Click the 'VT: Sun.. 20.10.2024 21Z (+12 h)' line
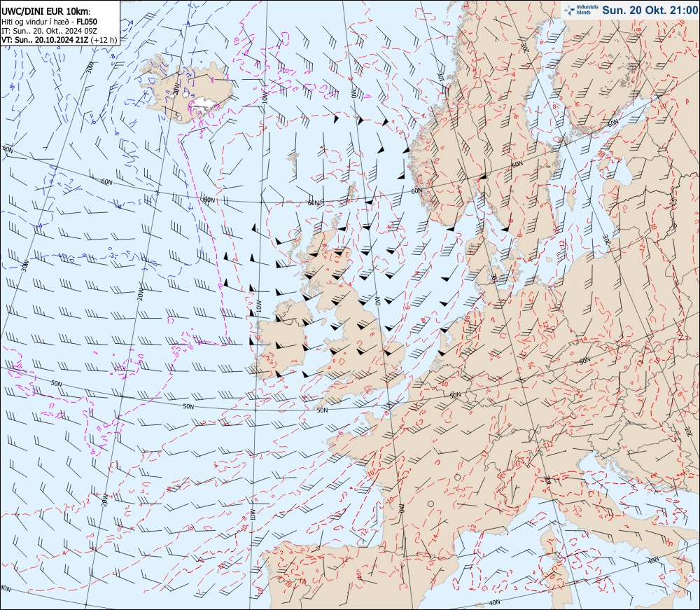This screenshot has height=610, width=700. 59,40
